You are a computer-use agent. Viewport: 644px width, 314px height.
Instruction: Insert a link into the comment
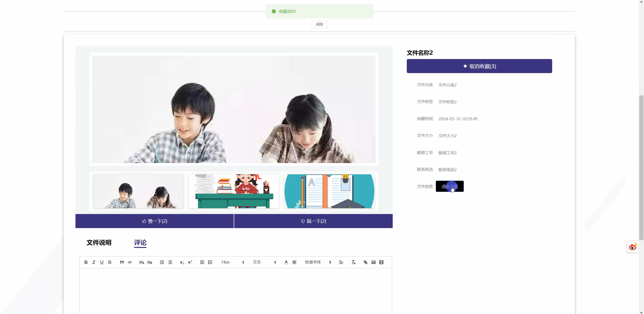pyautogui.click(x=366, y=262)
